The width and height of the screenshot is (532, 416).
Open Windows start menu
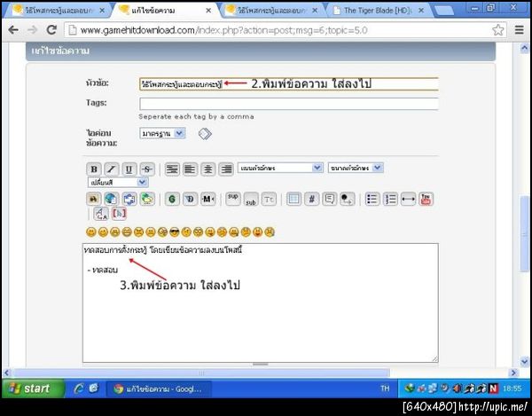[x=33, y=389]
